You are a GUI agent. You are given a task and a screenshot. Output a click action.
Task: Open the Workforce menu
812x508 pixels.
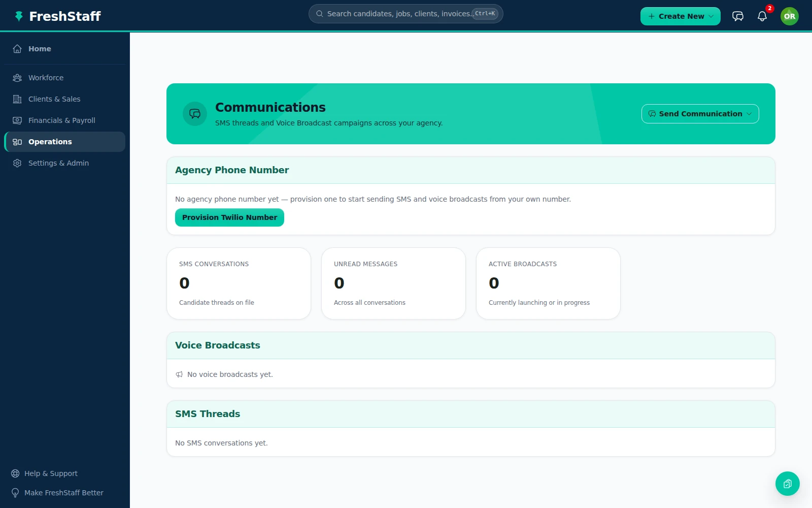[x=64, y=78]
